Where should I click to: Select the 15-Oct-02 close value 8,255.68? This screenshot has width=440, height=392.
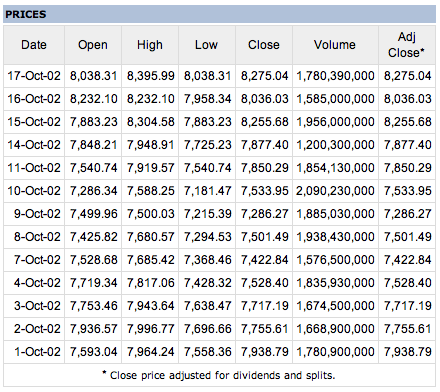[x=264, y=122]
